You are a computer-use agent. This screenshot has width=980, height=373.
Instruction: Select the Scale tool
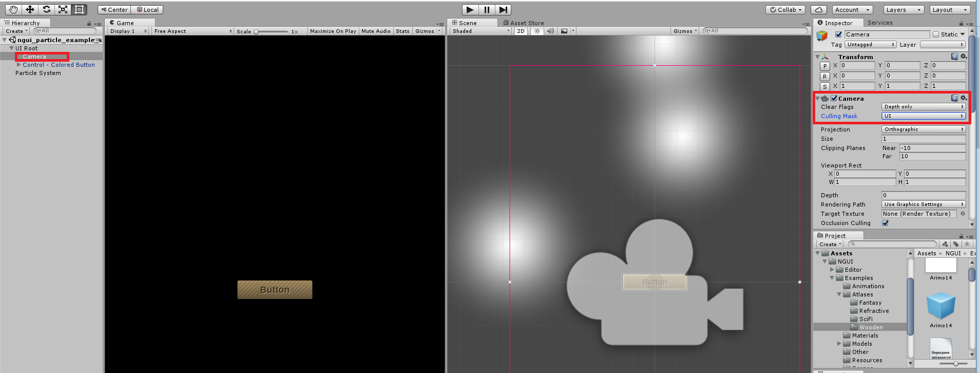[x=63, y=9]
